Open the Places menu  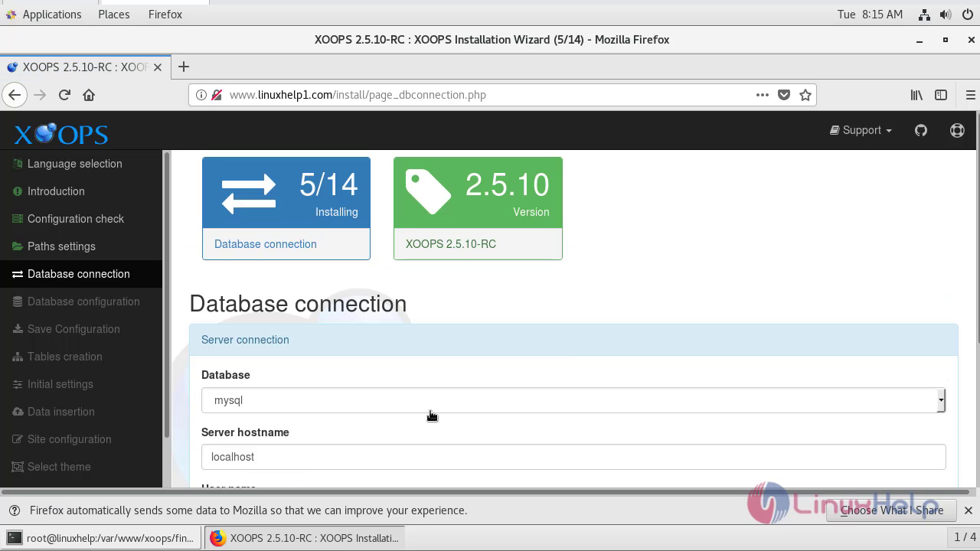113,15
